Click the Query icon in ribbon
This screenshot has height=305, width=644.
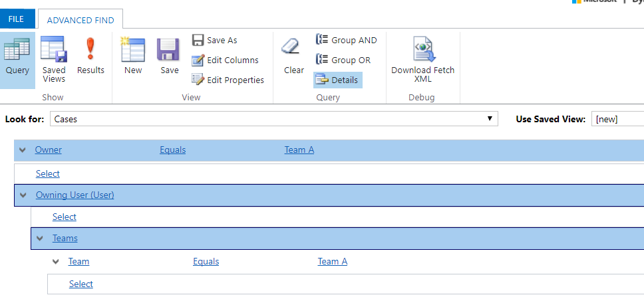(17, 57)
